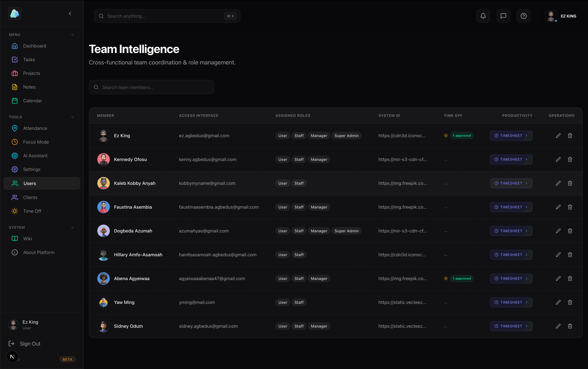The width and height of the screenshot is (588, 369).
Task: Open AI Assistant in the sidebar
Action: (x=42, y=156)
